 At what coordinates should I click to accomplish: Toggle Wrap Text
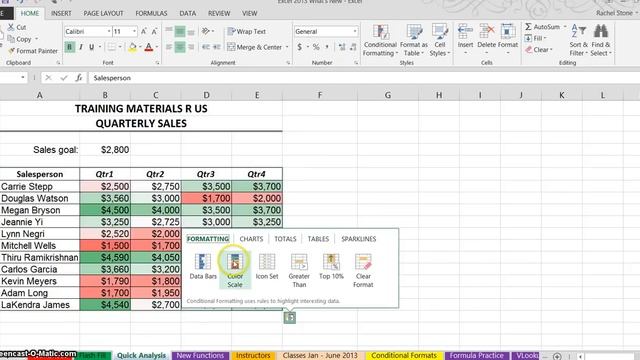click(x=247, y=31)
